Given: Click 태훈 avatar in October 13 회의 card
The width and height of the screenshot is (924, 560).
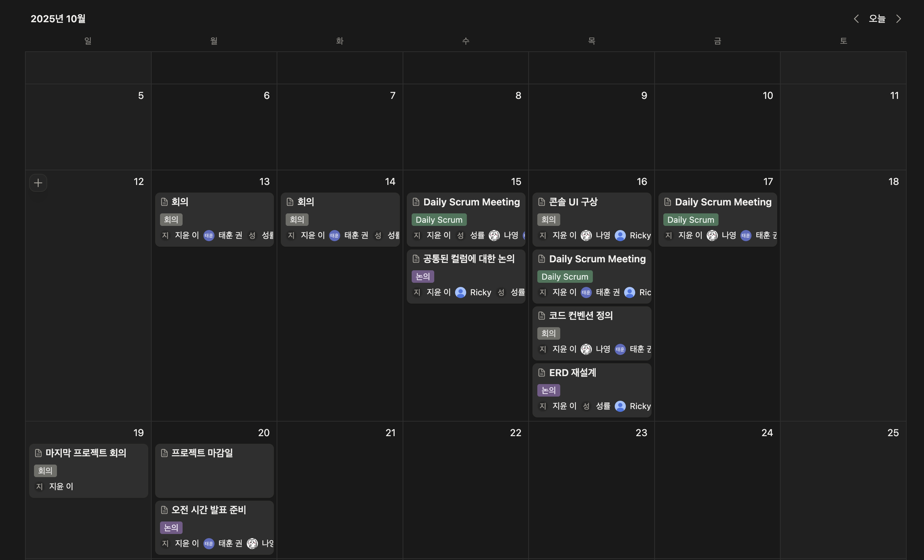Looking at the screenshot, I should [209, 235].
